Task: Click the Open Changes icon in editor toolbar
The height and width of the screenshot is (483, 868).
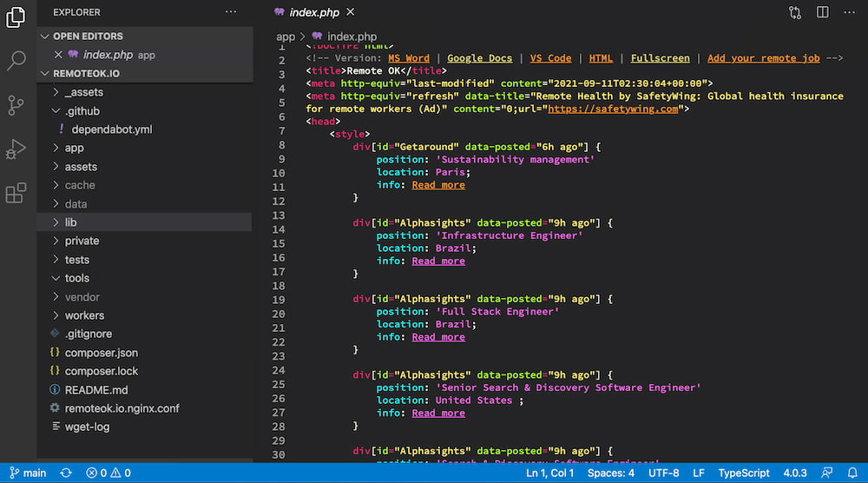Action: pos(795,12)
